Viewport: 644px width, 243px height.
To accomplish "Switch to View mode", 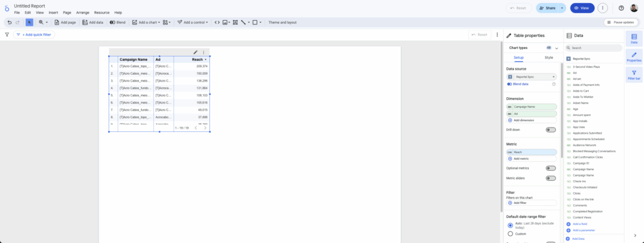I will click(582, 8).
